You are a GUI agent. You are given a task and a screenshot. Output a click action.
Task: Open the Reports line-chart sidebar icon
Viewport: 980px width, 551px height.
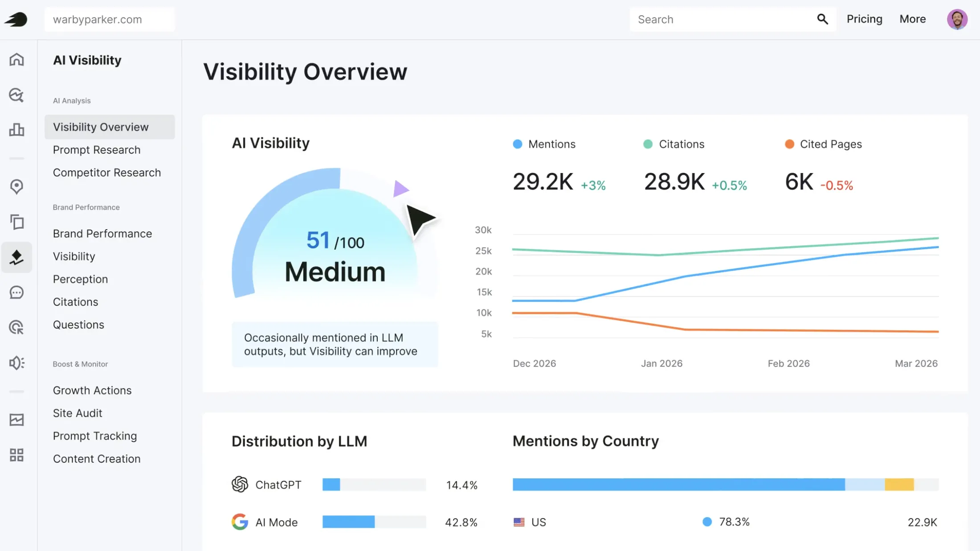tap(16, 419)
